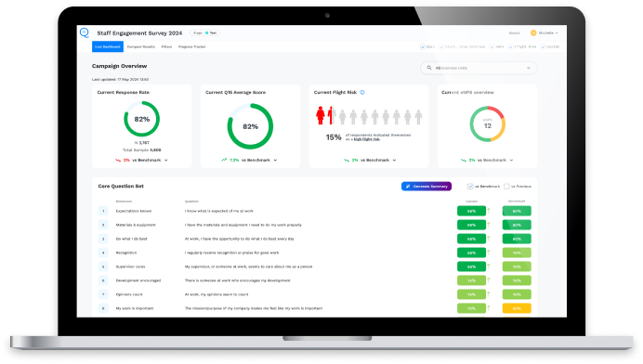Expand the All Business Units dropdown chevron
Viewport: 643px width, 364px height.
click(528, 68)
